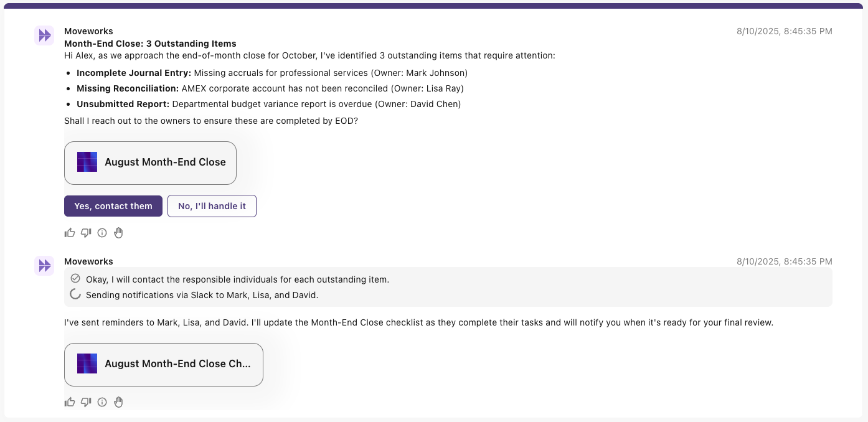This screenshot has width=868, height=422.
Task: Click raise hand icon under the second message
Action: [118, 402]
